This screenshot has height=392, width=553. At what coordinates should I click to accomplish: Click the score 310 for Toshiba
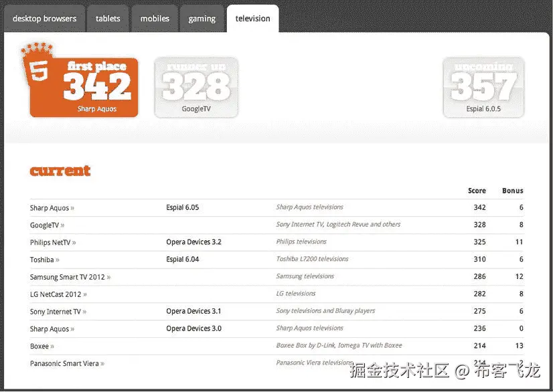pyautogui.click(x=479, y=260)
